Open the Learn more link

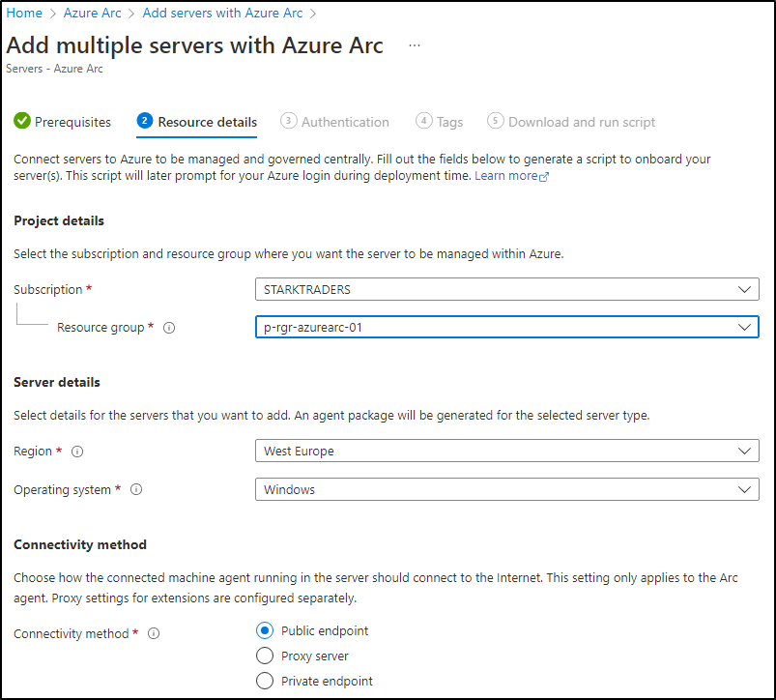[505, 176]
